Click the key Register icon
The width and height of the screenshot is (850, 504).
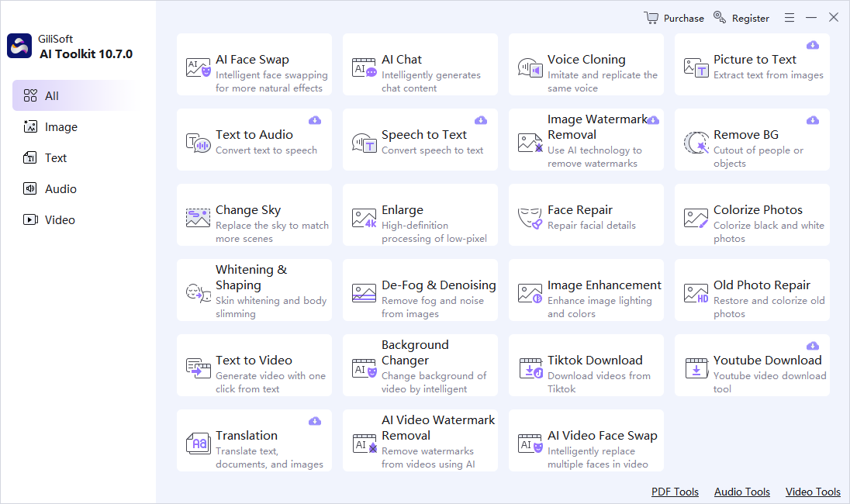(x=720, y=17)
